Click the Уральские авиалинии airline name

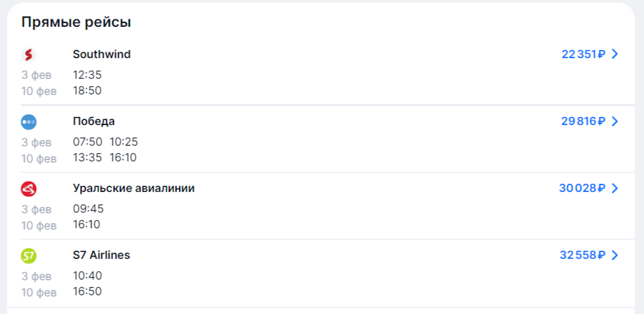pos(134,188)
